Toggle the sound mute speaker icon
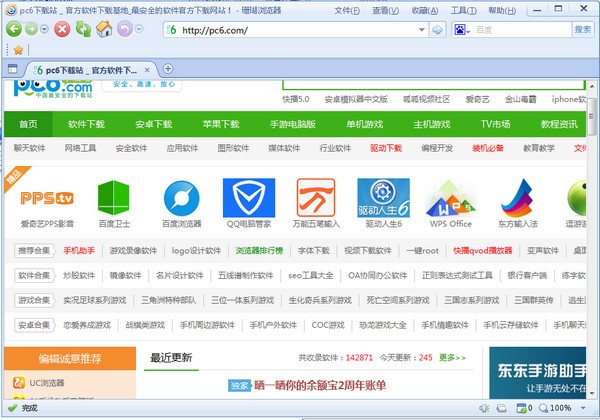Viewport: 600px width, 420px height. pyautogui.click(x=484, y=408)
